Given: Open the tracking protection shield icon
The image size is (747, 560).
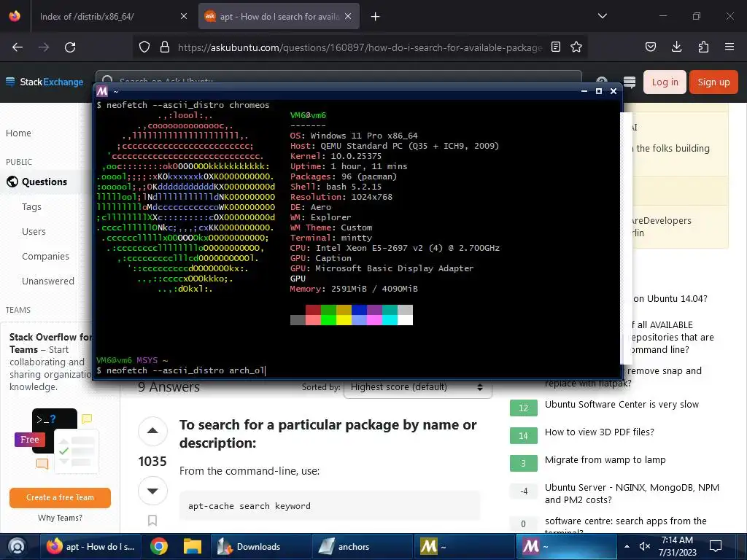Looking at the screenshot, I should tap(144, 47).
